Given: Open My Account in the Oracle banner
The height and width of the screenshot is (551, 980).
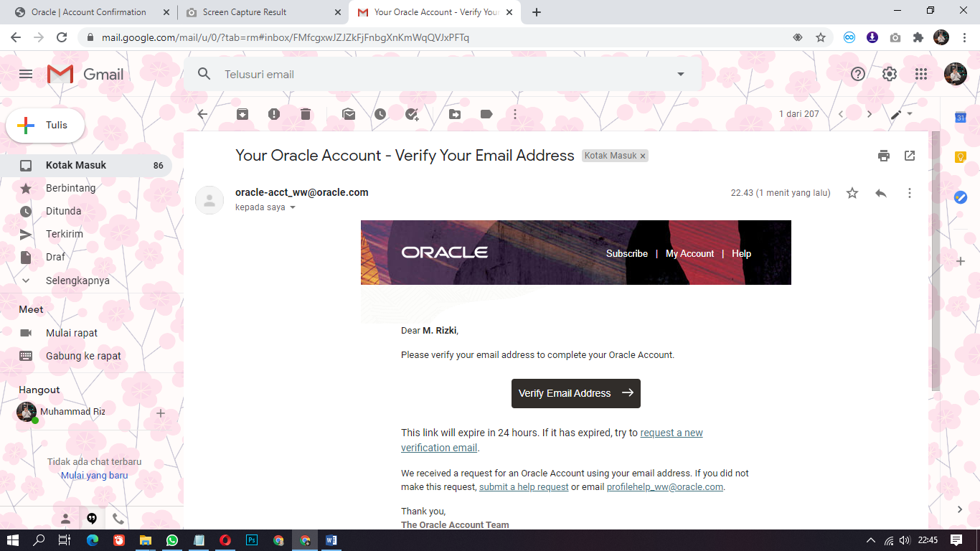Looking at the screenshot, I should tap(689, 253).
